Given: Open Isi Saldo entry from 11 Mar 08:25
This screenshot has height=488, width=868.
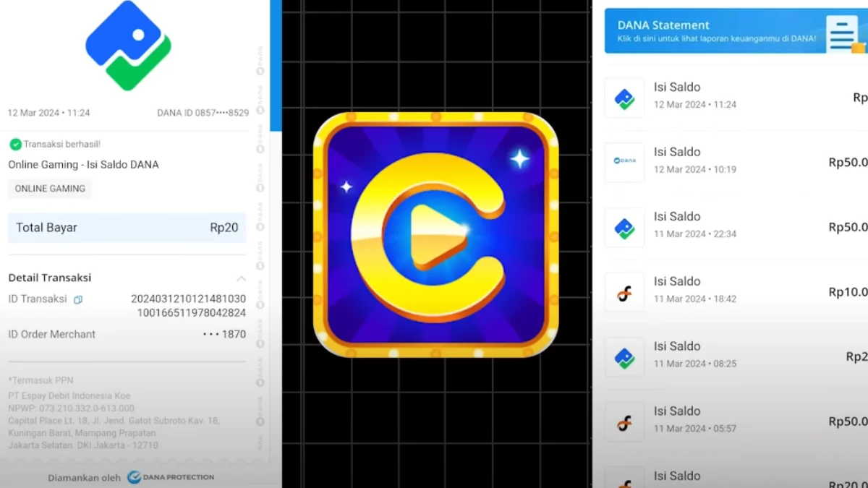Looking at the screenshot, I should (x=736, y=357).
